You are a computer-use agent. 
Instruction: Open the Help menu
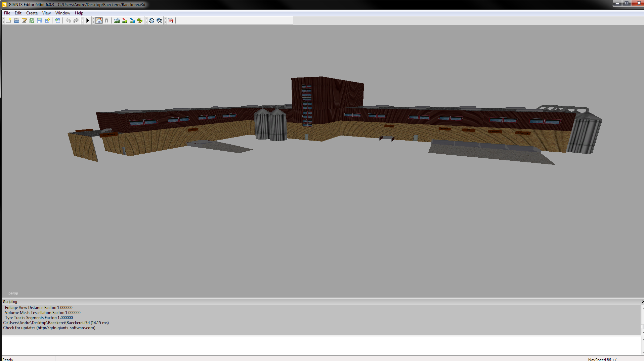click(79, 13)
